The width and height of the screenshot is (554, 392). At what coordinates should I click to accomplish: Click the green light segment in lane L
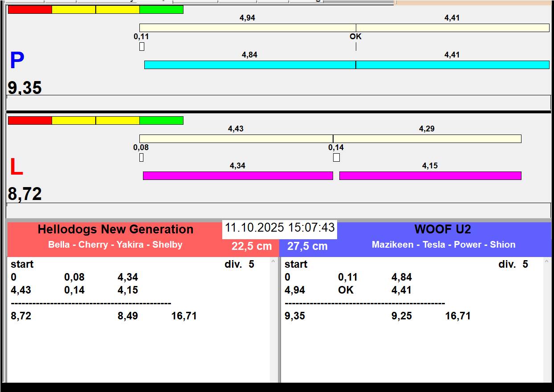161,121
